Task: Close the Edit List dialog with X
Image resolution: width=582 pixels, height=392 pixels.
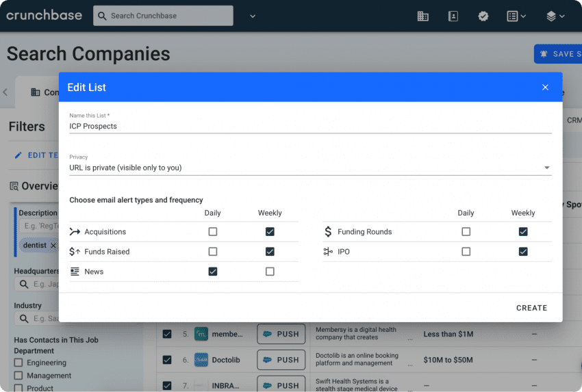Action: tap(545, 87)
